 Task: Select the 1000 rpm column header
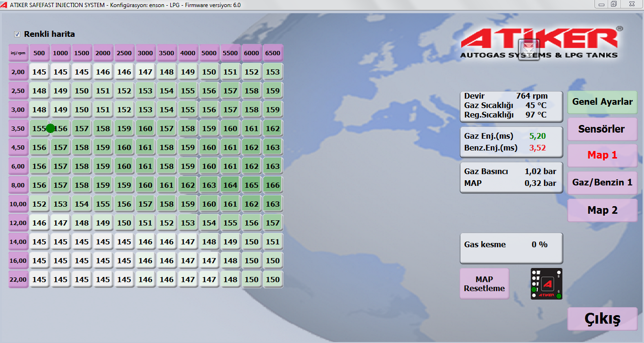tap(61, 53)
